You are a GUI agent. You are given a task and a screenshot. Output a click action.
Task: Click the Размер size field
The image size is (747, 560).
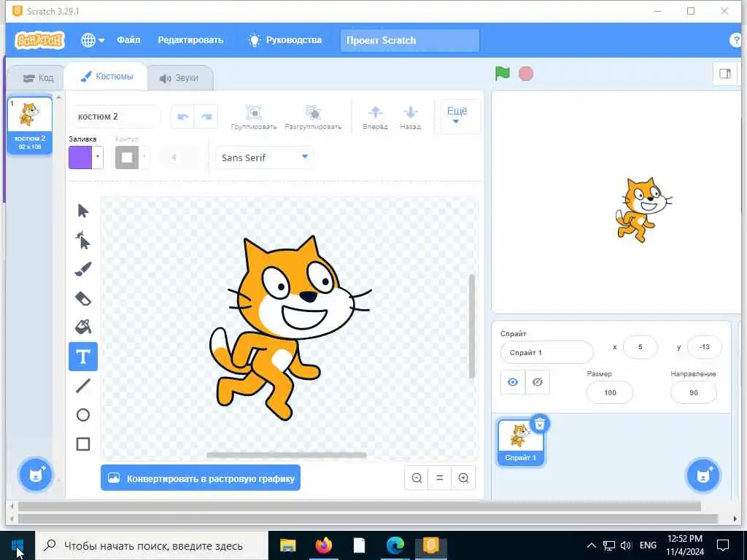click(x=610, y=392)
